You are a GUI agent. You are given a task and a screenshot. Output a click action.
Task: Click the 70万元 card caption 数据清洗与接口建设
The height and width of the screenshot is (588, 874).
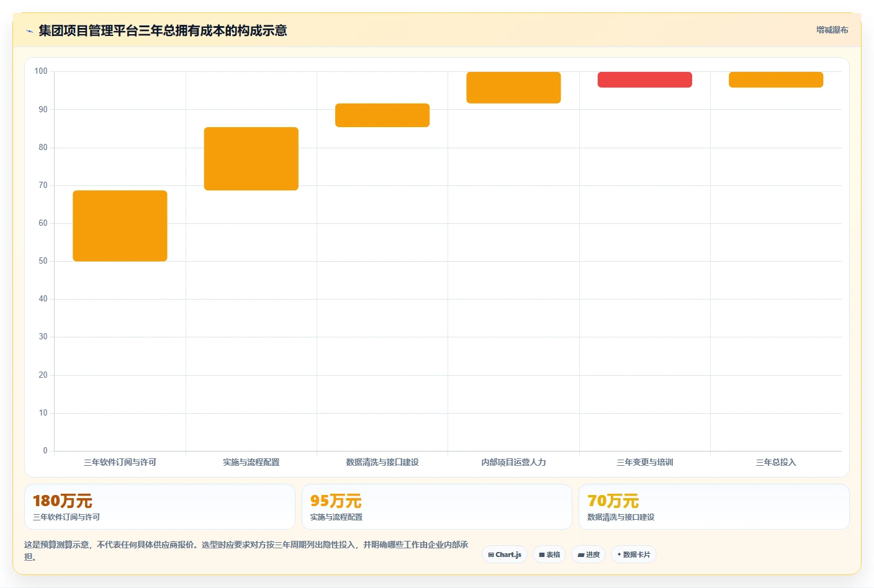tap(621, 517)
